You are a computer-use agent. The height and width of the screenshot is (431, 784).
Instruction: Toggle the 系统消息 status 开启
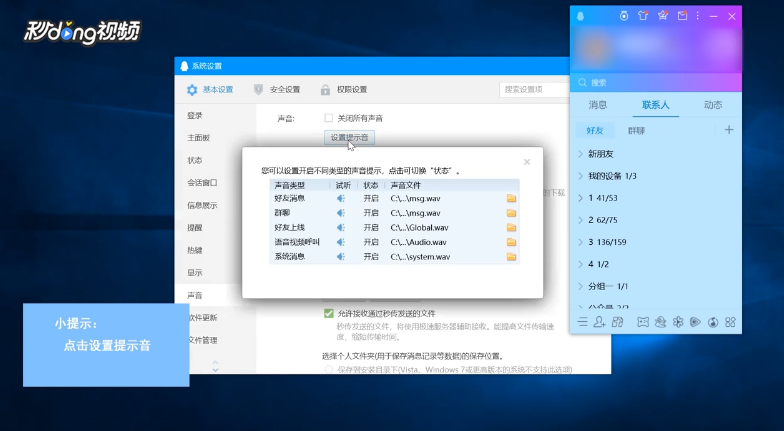coord(371,256)
